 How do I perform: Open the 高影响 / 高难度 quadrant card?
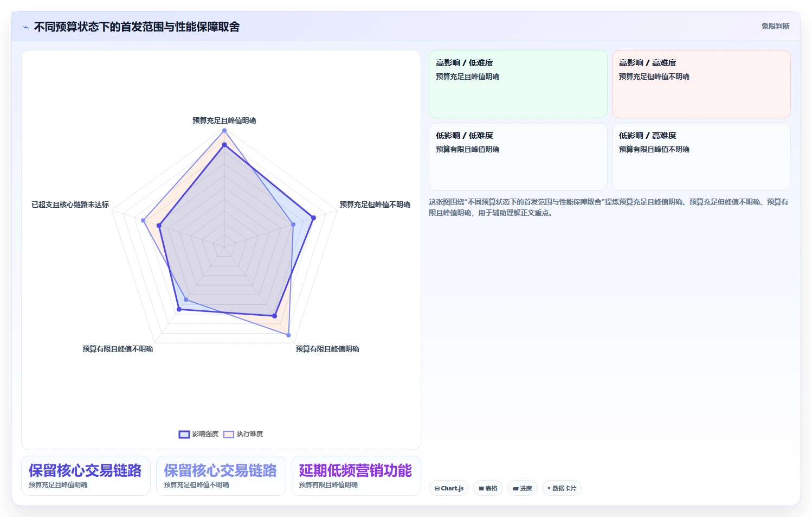[x=701, y=84]
